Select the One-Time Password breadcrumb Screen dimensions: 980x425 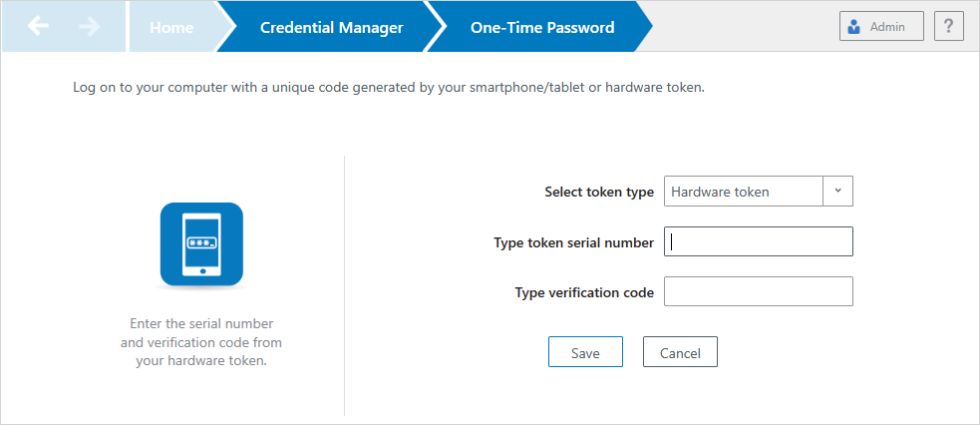point(542,27)
